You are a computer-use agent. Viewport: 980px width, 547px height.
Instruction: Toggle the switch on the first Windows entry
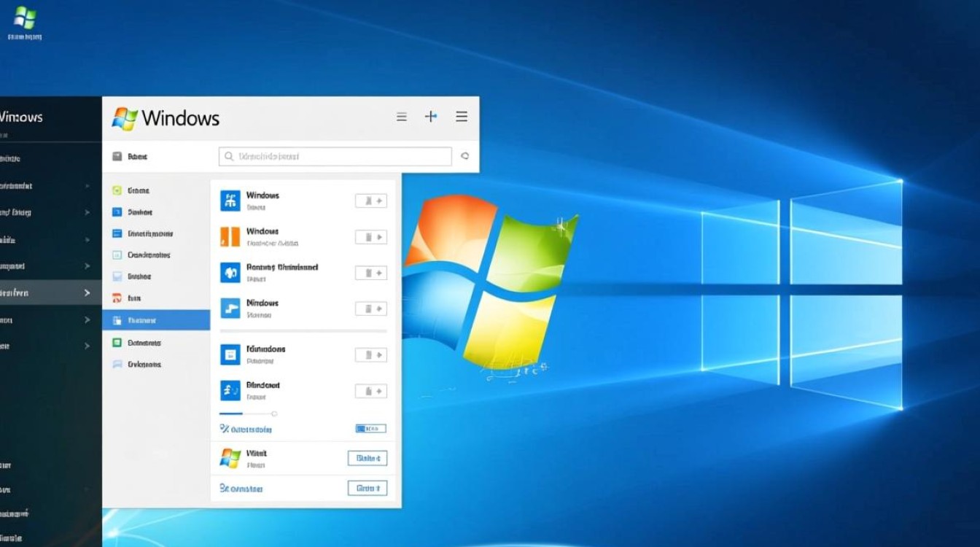coord(370,201)
